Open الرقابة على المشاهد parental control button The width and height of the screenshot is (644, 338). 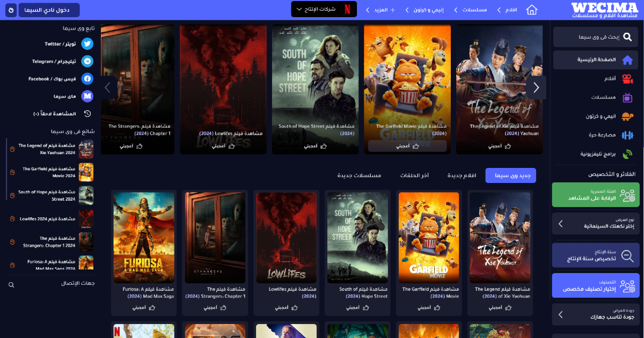tap(596, 195)
